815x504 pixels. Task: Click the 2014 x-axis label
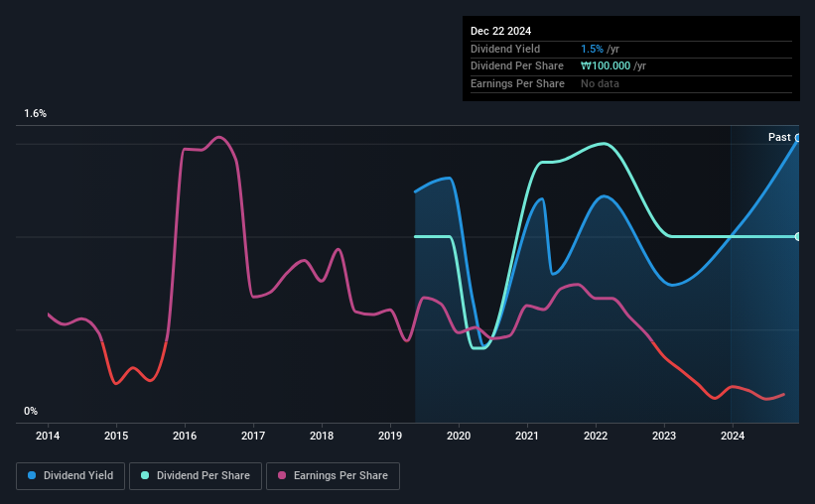click(48, 436)
